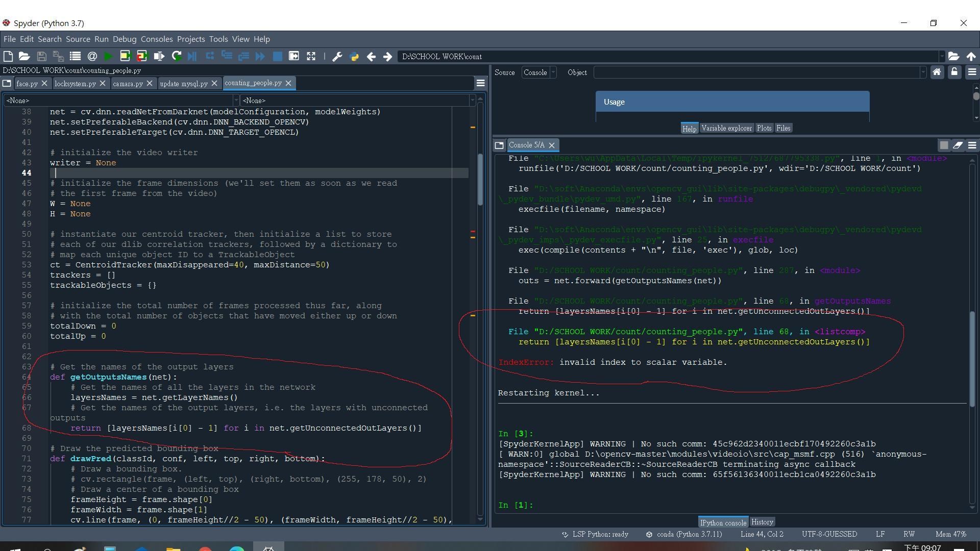Toggle the debug stop square button
The width and height of the screenshot is (980, 551).
pos(277,57)
